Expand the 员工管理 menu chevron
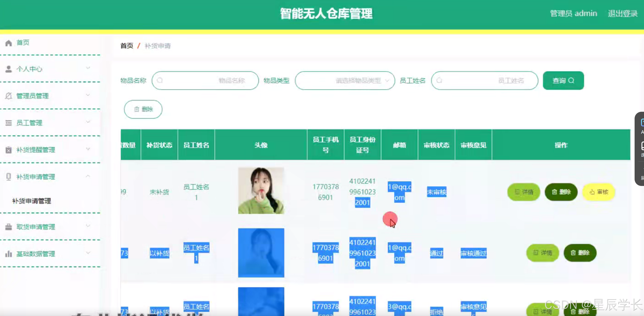 (x=88, y=122)
